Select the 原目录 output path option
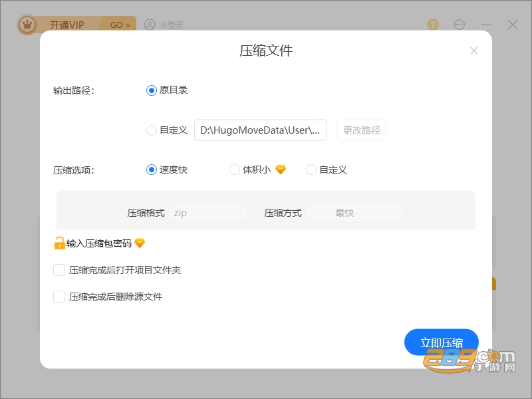Screen dimensions: 532x399 152,90
